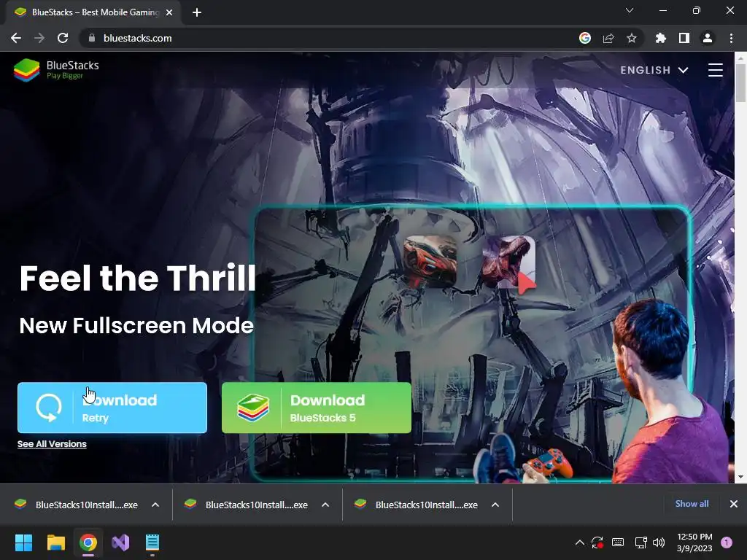Expand options for third BlueStacks10Install download

point(495,505)
